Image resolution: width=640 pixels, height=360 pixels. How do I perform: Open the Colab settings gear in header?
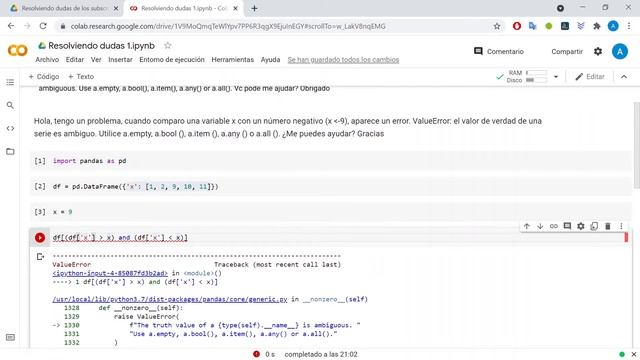point(598,51)
